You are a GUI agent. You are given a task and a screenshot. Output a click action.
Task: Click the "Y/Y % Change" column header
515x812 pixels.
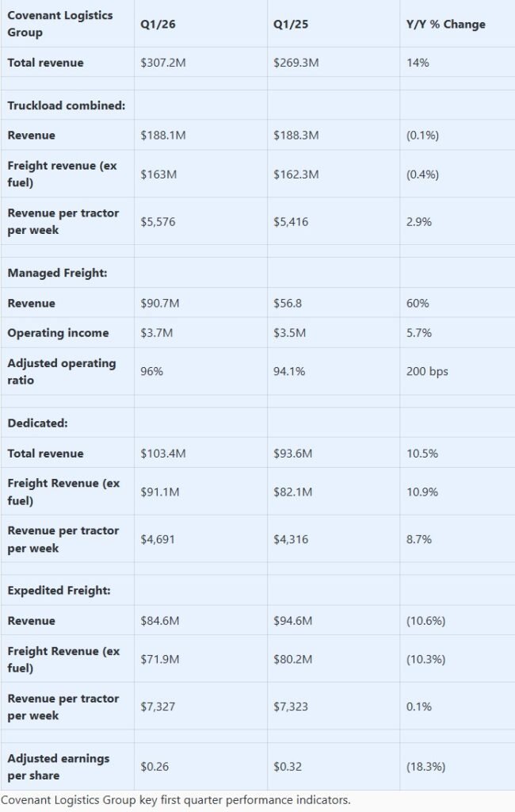click(x=444, y=24)
